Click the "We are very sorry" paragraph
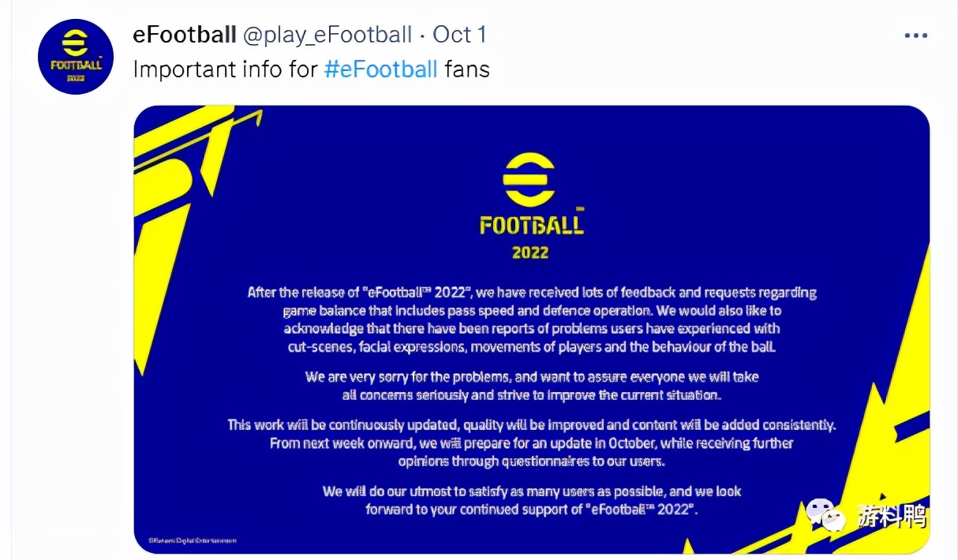958x560 pixels. point(531,385)
